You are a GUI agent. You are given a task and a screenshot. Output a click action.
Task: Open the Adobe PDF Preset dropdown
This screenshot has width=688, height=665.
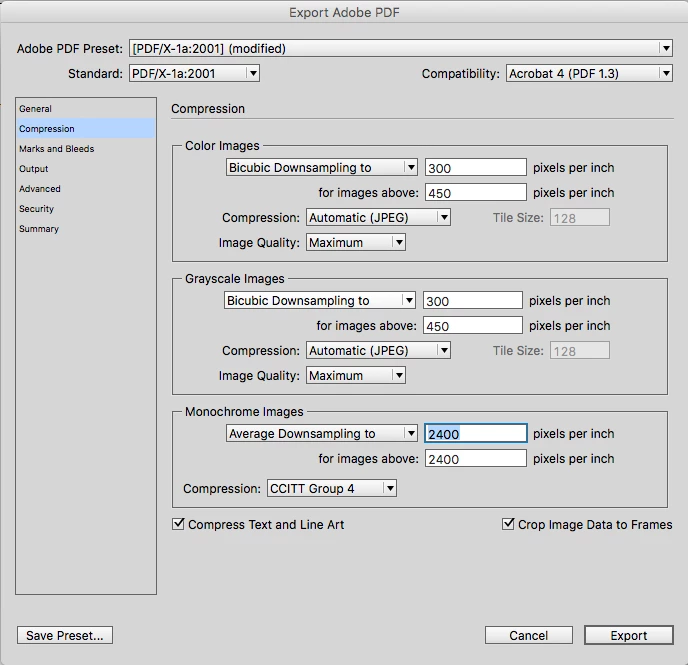point(401,48)
